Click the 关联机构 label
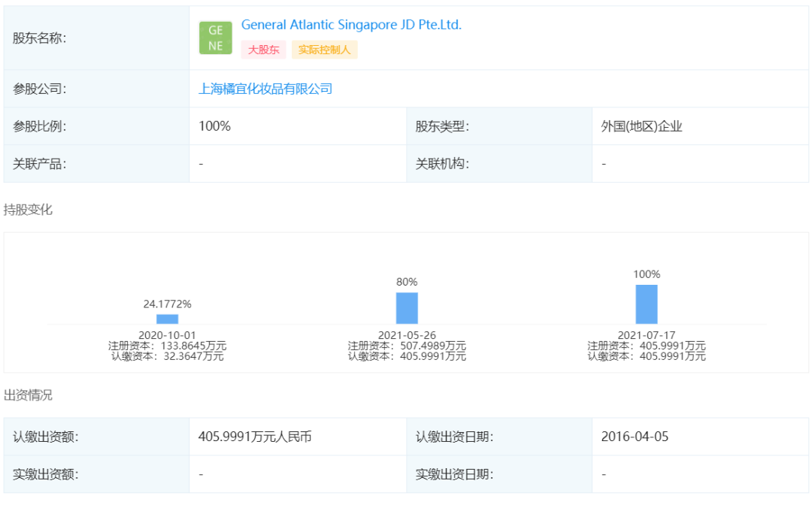 click(x=442, y=164)
